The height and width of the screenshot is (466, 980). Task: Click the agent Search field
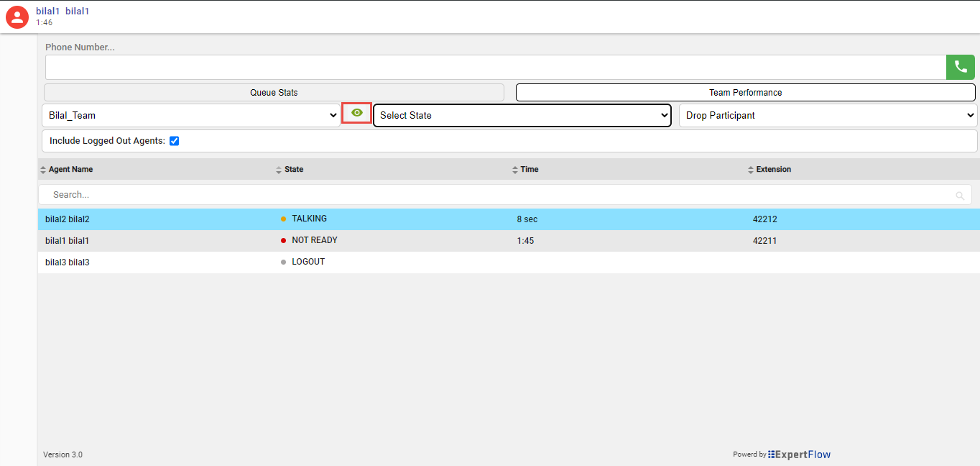click(x=496, y=195)
